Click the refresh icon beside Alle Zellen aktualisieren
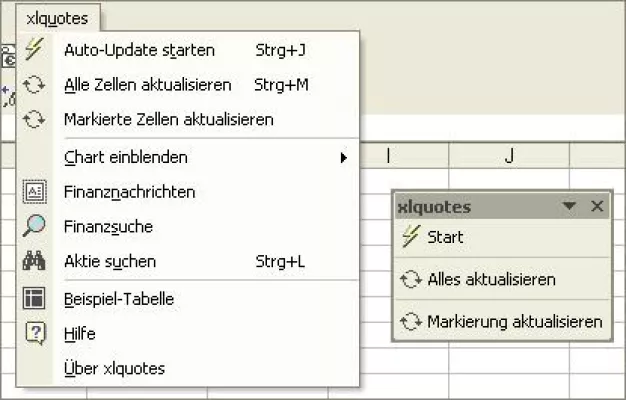 click(x=34, y=85)
